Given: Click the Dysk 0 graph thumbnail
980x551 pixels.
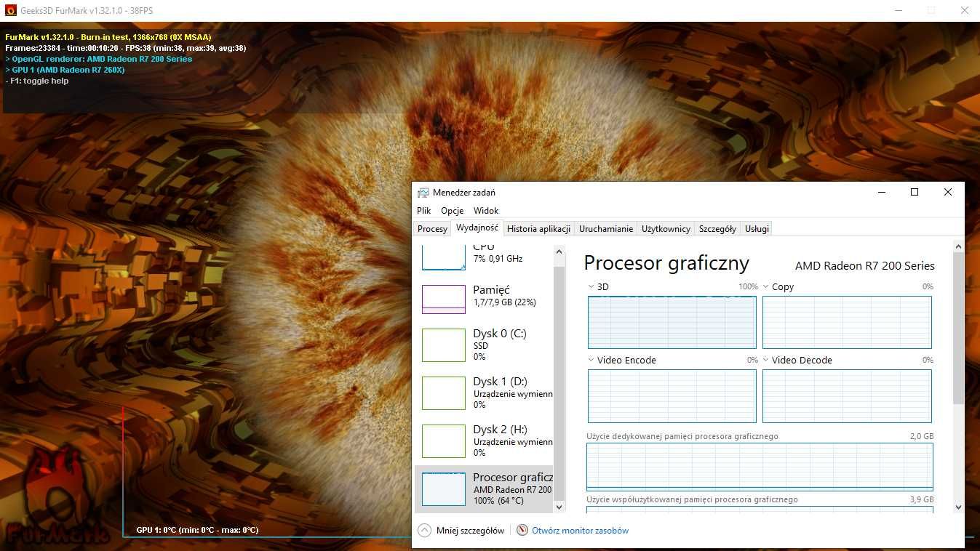Looking at the screenshot, I should (x=444, y=345).
